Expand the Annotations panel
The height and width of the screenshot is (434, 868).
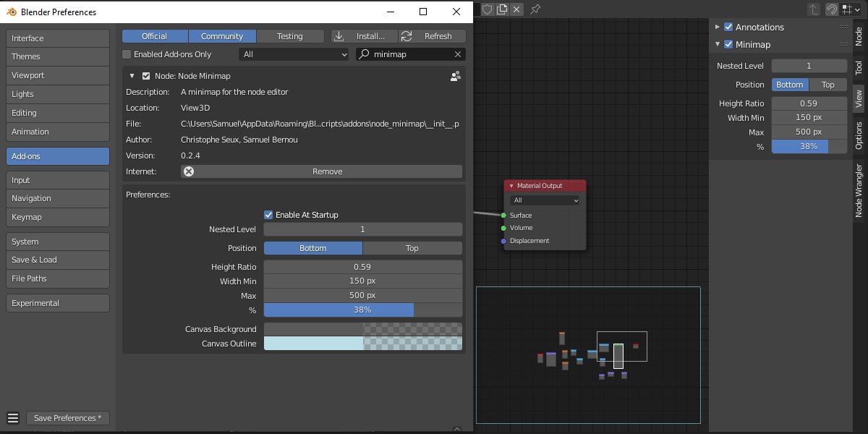pos(718,27)
